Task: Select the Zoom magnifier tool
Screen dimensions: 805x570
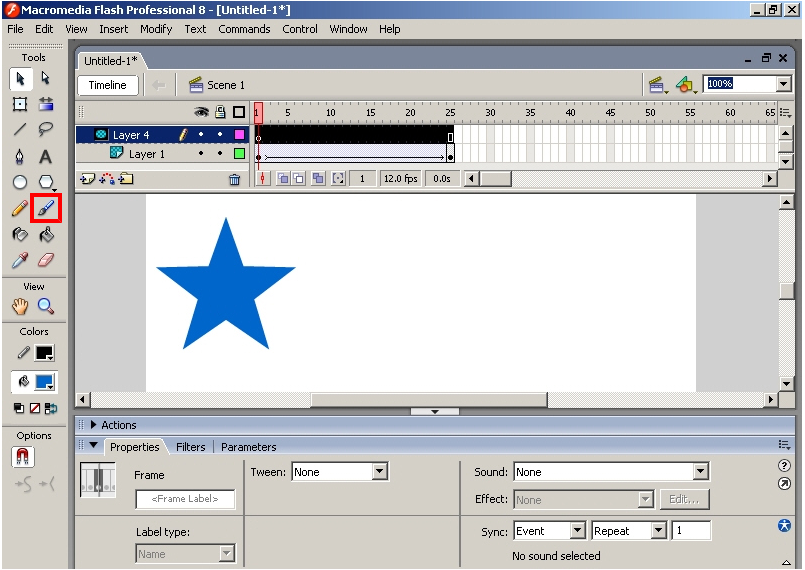Action: tap(46, 307)
